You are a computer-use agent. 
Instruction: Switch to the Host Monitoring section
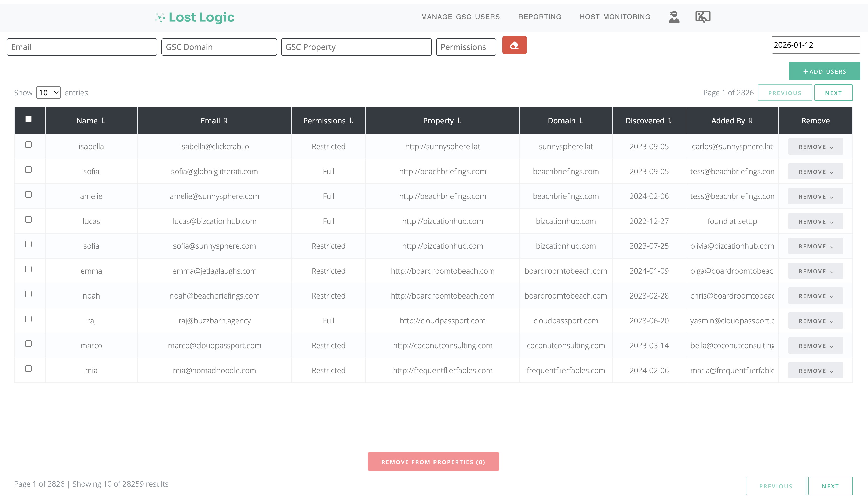(x=615, y=16)
